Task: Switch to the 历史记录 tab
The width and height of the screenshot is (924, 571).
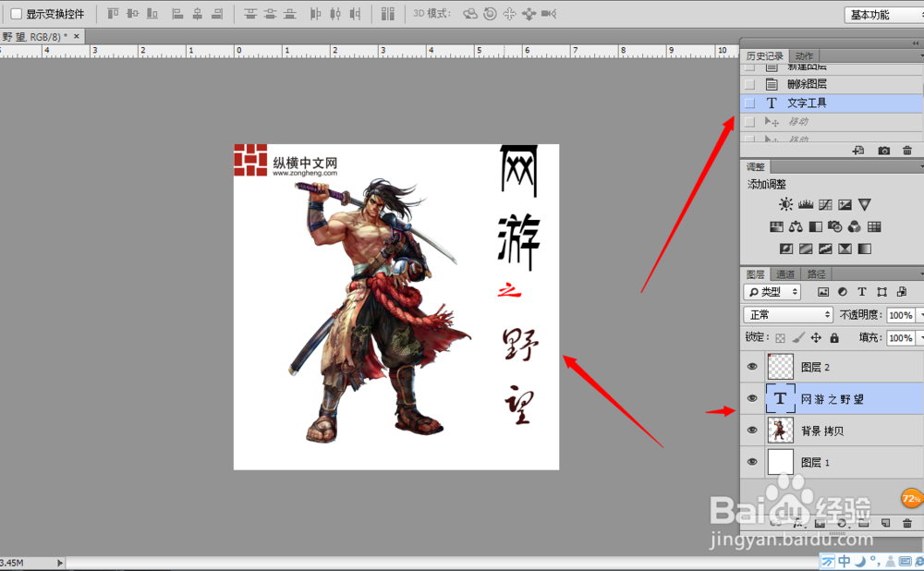Action: (764, 56)
